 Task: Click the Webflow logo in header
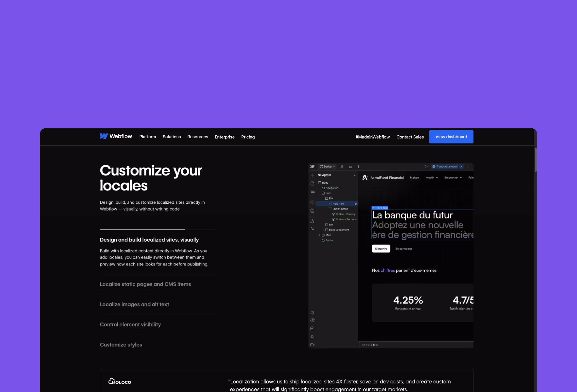pyautogui.click(x=116, y=136)
